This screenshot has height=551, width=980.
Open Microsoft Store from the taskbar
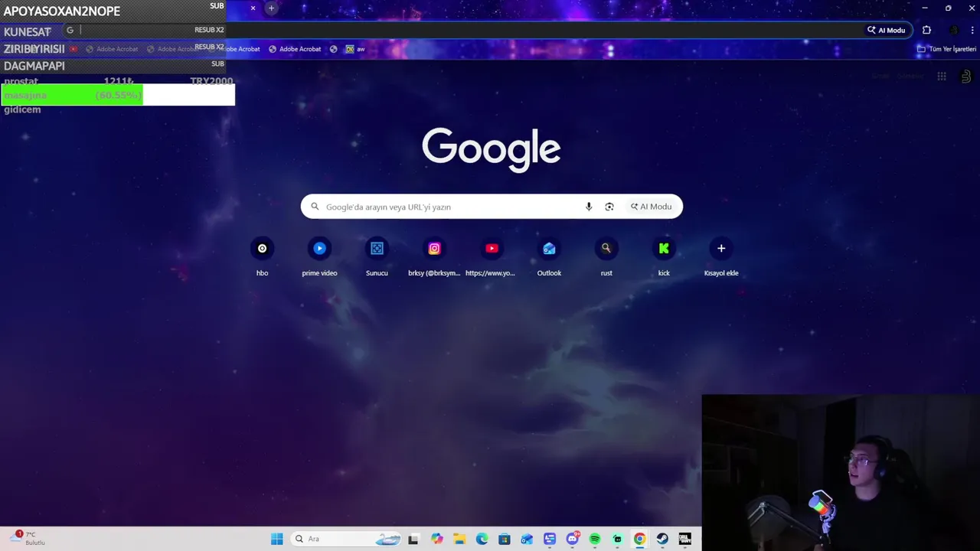[505, 539]
